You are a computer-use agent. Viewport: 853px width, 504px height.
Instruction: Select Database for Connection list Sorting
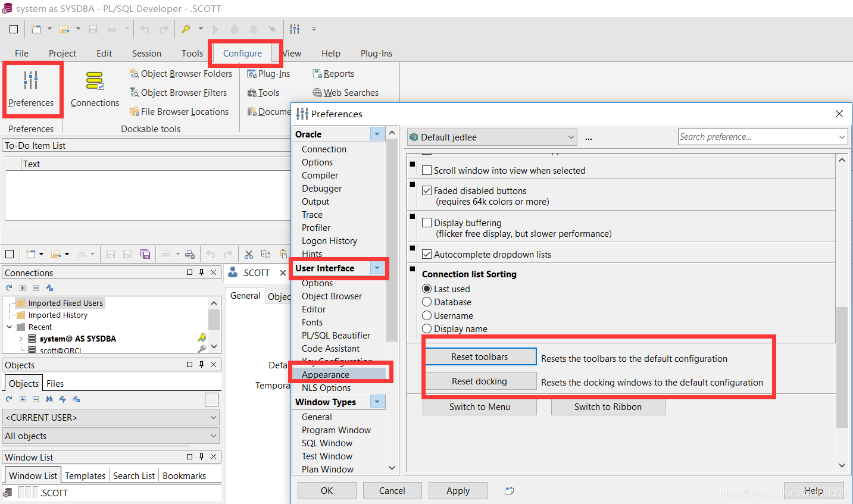427,302
